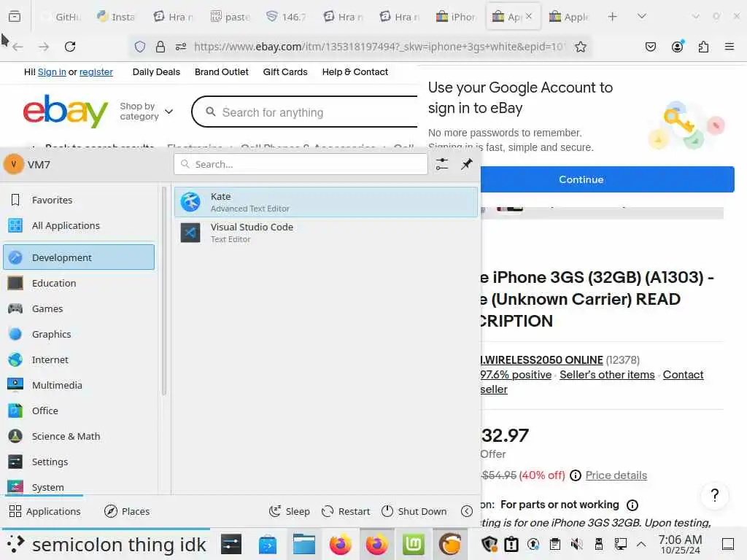Open Daily Deals link

point(156,72)
